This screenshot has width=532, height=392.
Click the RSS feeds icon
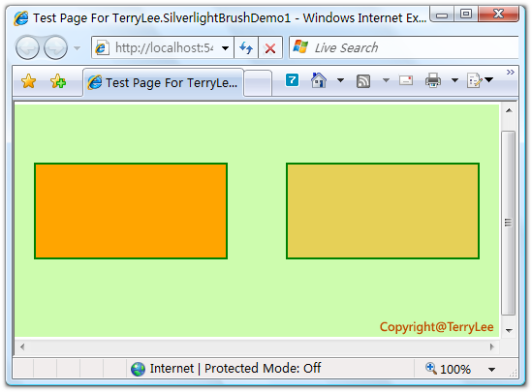pyautogui.click(x=363, y=81)
